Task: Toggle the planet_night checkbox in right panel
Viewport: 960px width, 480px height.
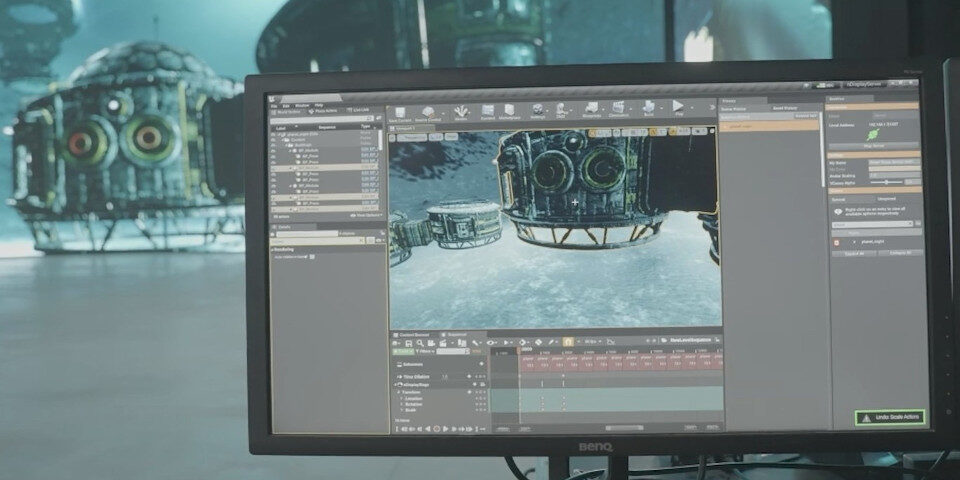Action: point(836,242)
